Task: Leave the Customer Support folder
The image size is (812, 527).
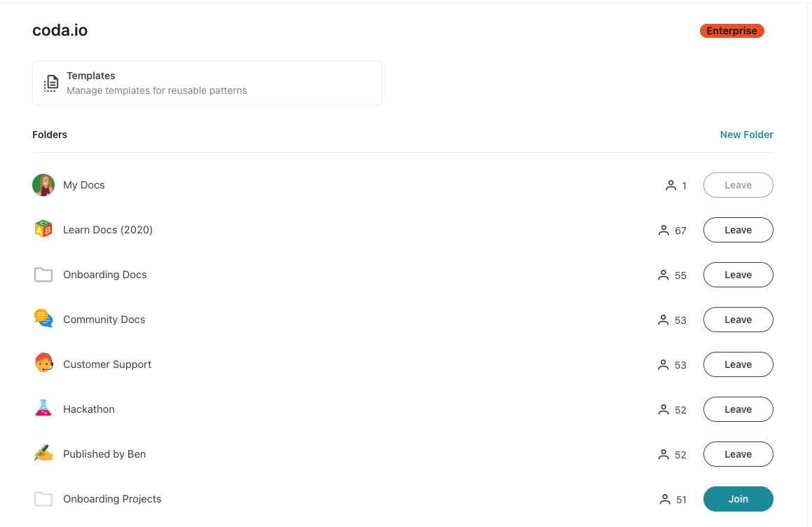Action: coord(738,364)
